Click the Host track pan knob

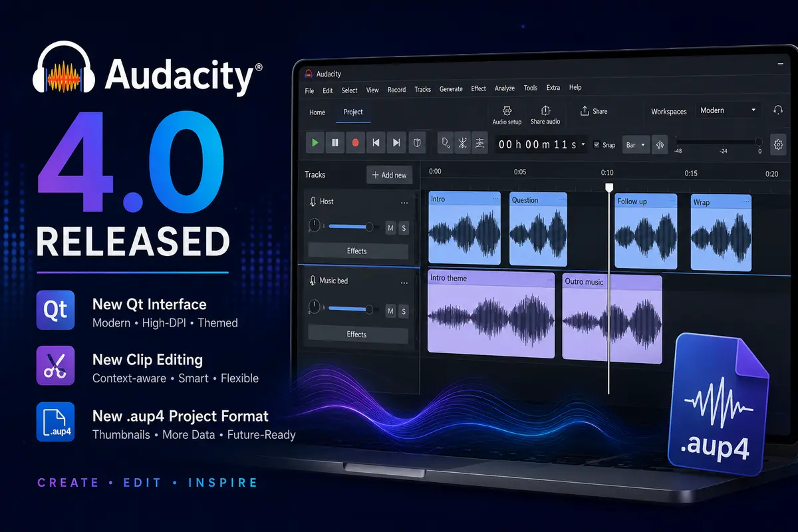315,227
